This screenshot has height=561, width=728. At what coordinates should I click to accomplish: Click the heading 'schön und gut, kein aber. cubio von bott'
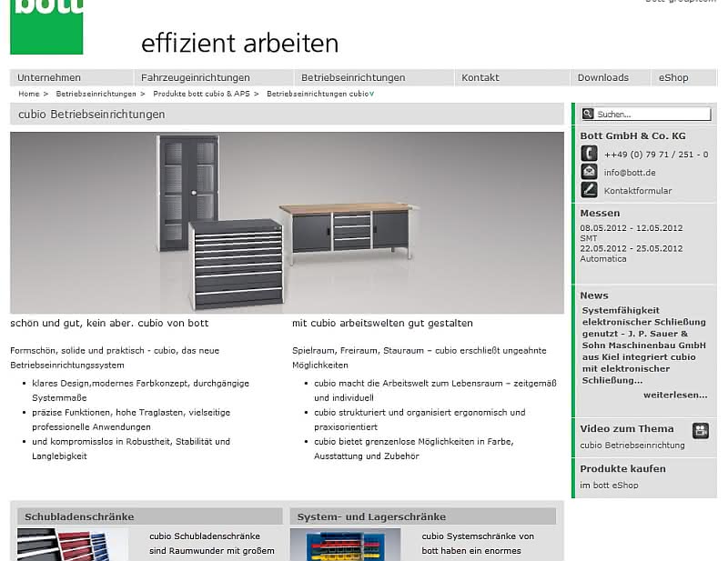(x=109, y=323)
